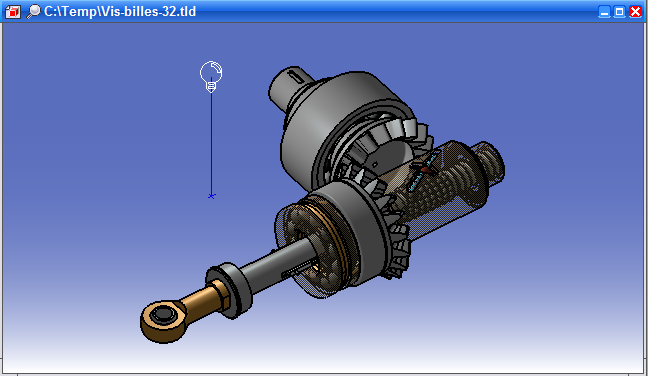Click the C:\Temp\Vis-billes-32.tld title text

click(x=120, y=12)
